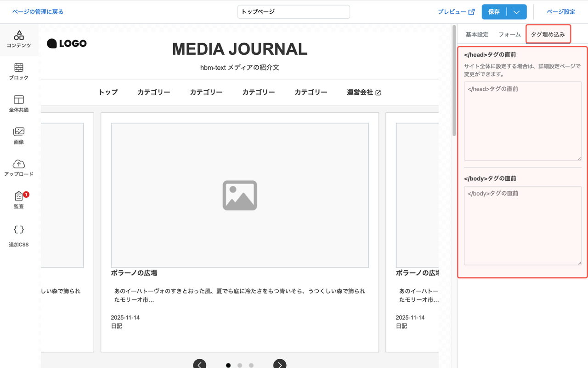Image resolution: width=588 pixels, height=368 pixels.
Task: Click the トップ navigation menu item
Action: 108,92
